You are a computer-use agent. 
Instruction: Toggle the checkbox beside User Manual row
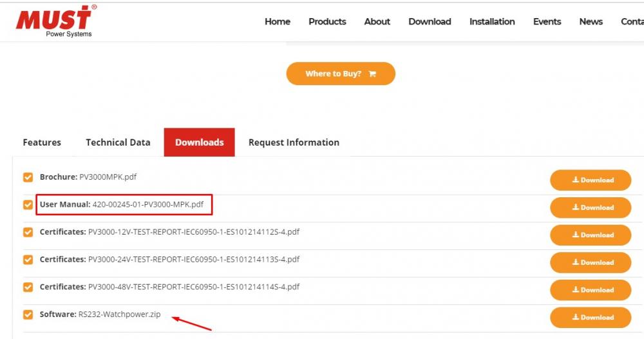(28, 205)
